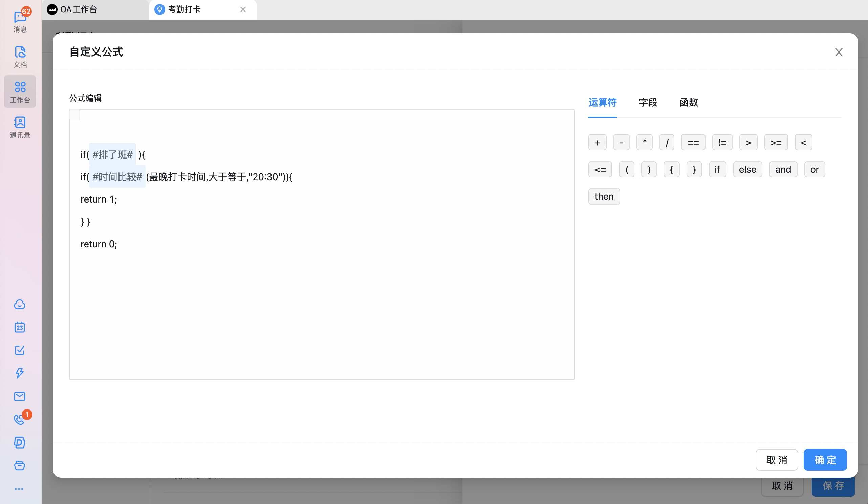868x504 pixels.
Task: Insert the != not-equal operator
Action: pos(722,142)
